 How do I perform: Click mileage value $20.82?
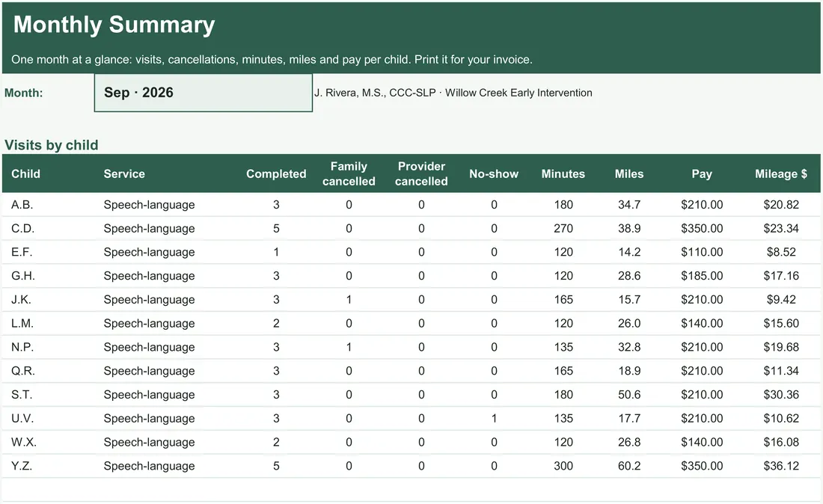point(781,205)
